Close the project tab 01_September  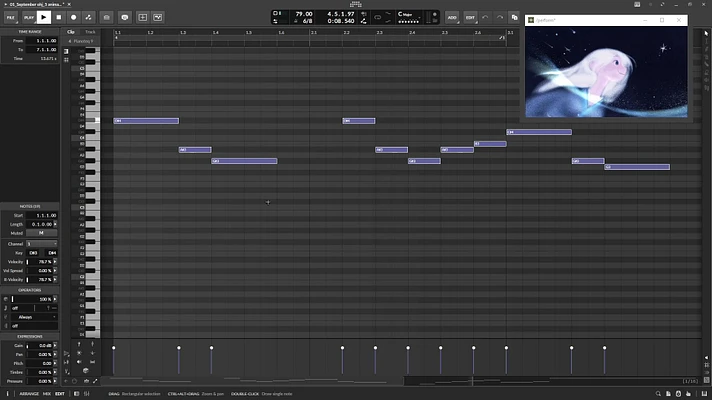point(69,4)
